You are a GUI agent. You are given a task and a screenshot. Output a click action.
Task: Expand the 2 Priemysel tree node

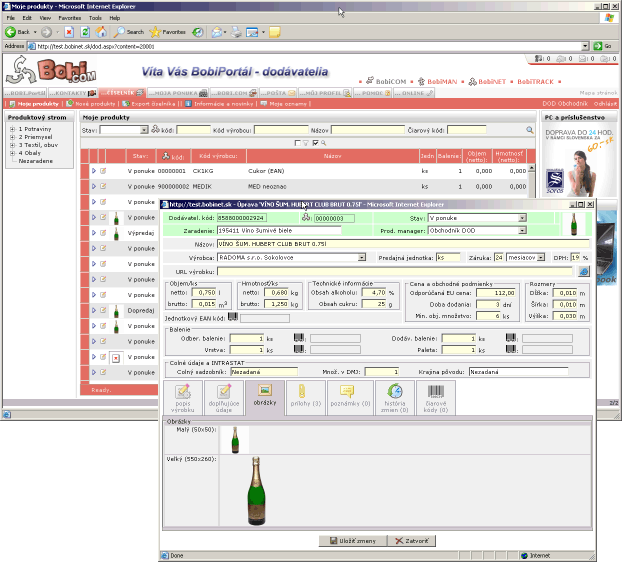[12, 137]
